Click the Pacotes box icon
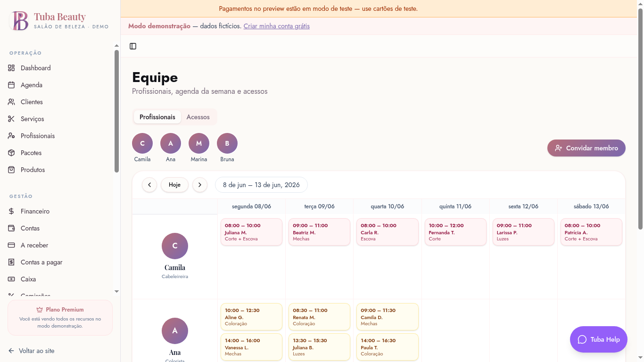 click(11, 153)
